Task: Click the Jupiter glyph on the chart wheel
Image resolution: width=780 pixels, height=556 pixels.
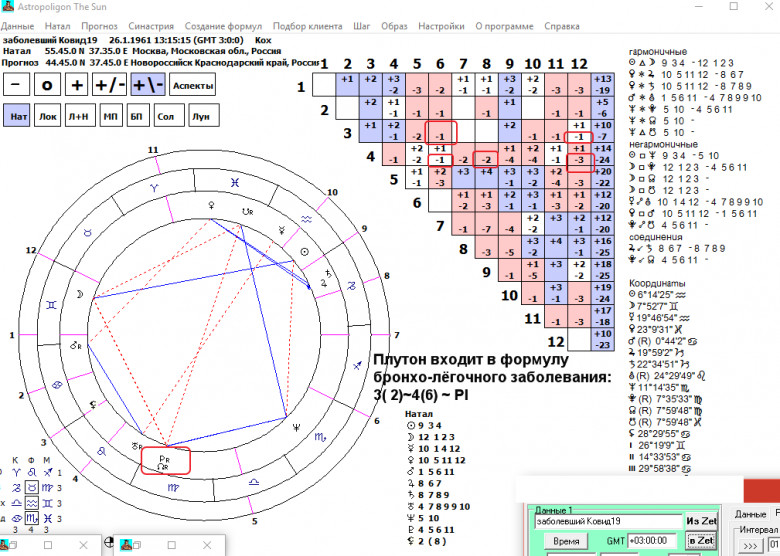Action: click(323, 283)
